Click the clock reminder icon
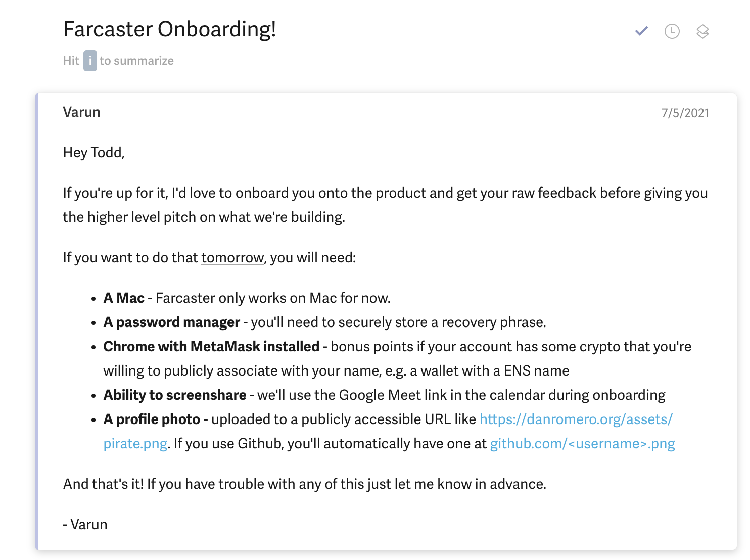The image size is (750, 560). (672, 31)
